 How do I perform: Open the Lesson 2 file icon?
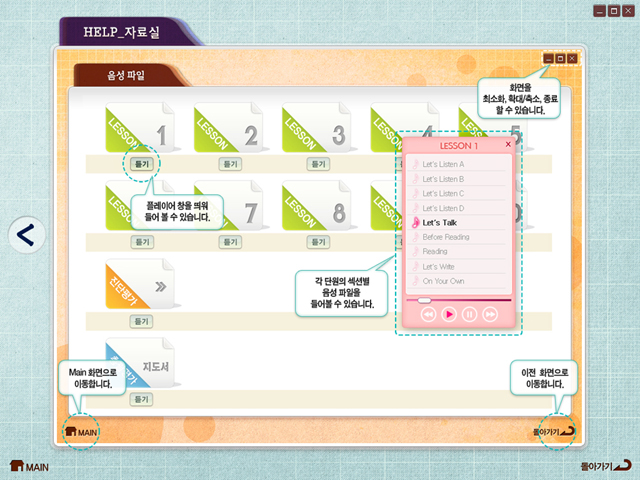pos(229,129)
